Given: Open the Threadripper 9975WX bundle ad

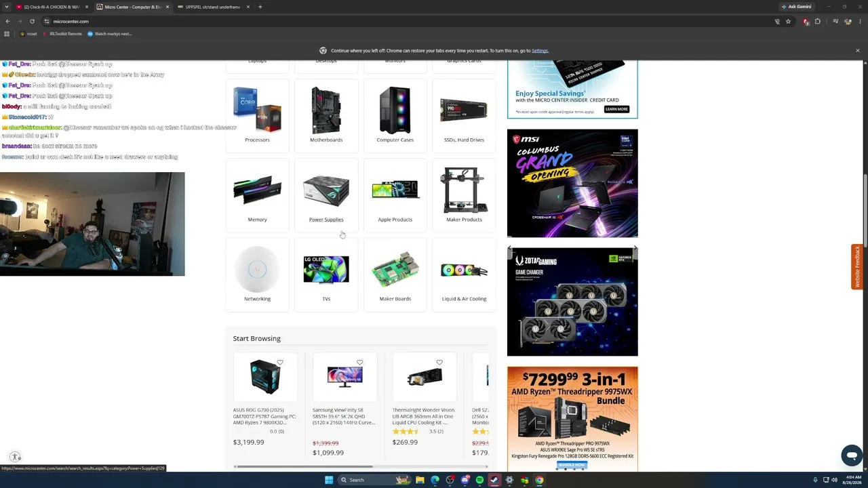Looking at the screenshot, I should pyautogui.click(x=572, y=419).
